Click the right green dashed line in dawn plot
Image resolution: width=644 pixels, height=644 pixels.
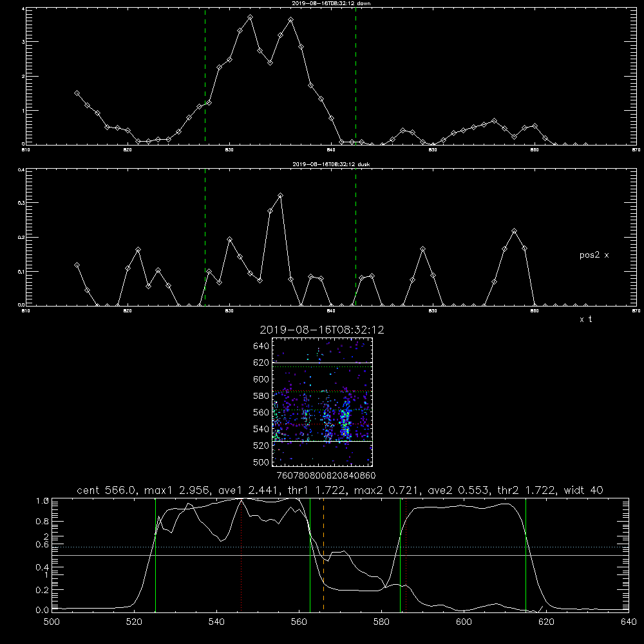coord(355,76)
